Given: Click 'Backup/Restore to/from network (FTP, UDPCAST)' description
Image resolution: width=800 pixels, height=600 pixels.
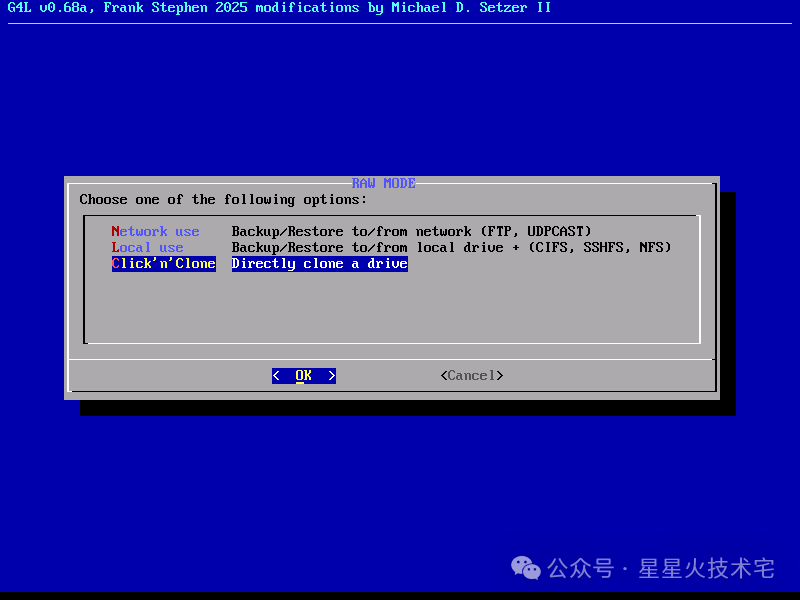Looking at the screenshot, I should click(411, 232).
